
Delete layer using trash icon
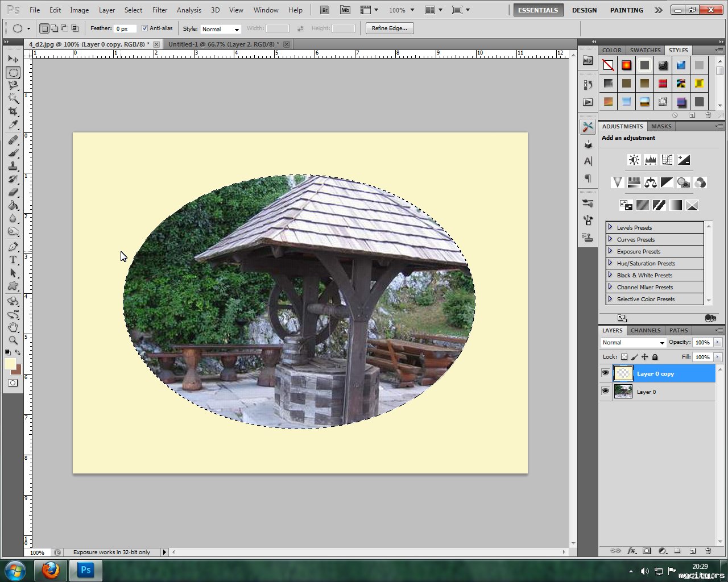pyautogui.click(x=708, y=551)
